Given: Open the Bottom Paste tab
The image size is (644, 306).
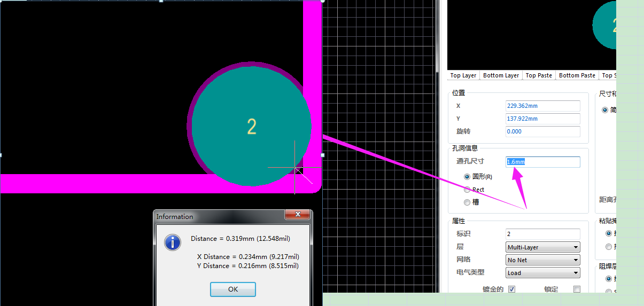Looking at the screenshot, I should point(577,75).
